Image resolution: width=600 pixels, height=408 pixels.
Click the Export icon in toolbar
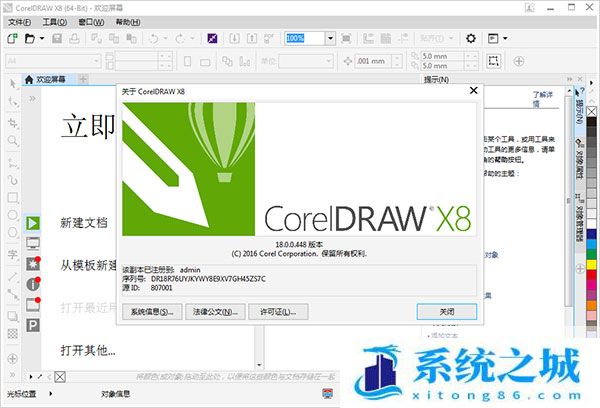252,38
